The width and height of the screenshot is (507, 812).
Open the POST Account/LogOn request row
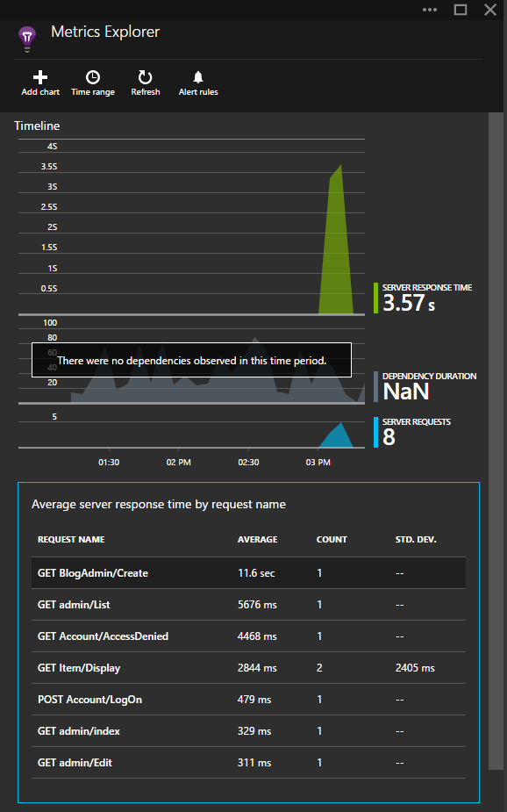tap(248, 699)
